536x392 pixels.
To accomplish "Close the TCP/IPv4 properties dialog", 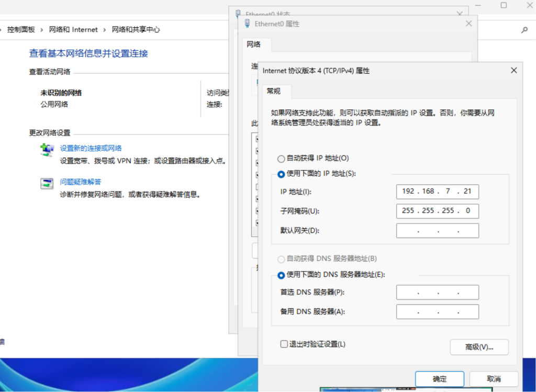I will point(513,70).
